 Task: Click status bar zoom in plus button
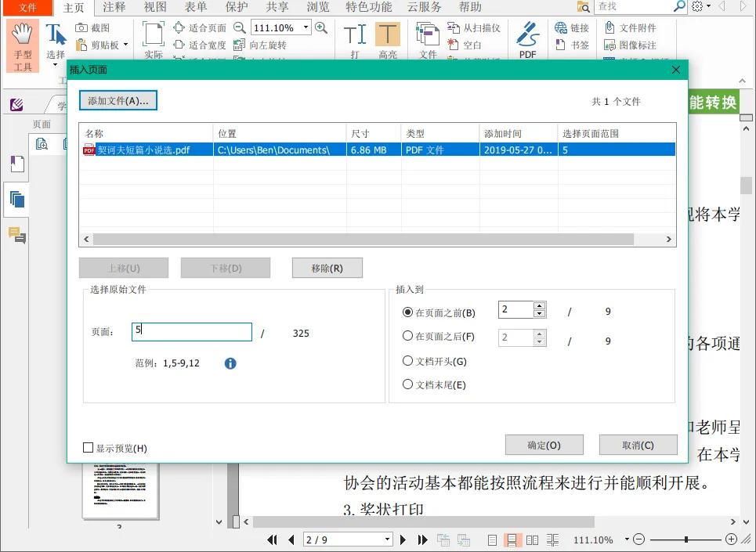pos(731,539)
